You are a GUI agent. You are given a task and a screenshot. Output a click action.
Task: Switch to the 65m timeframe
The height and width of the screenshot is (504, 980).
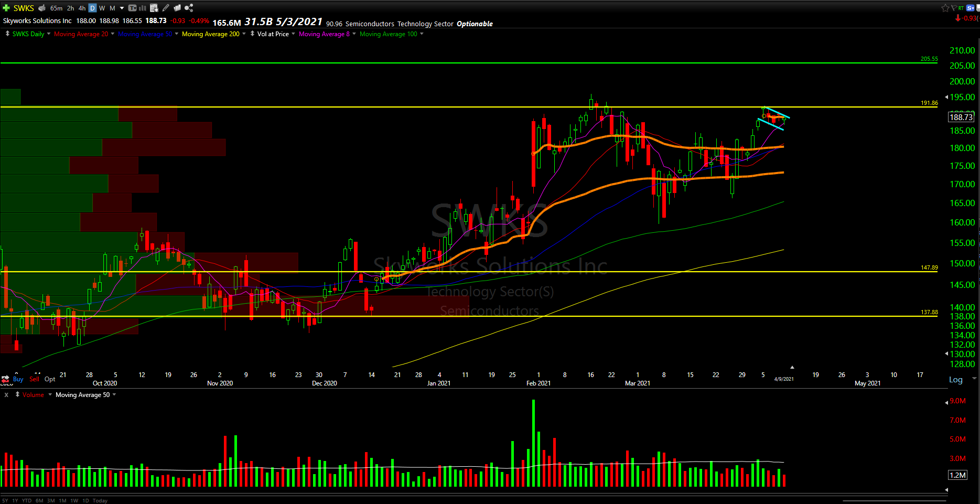coord(56,8)
